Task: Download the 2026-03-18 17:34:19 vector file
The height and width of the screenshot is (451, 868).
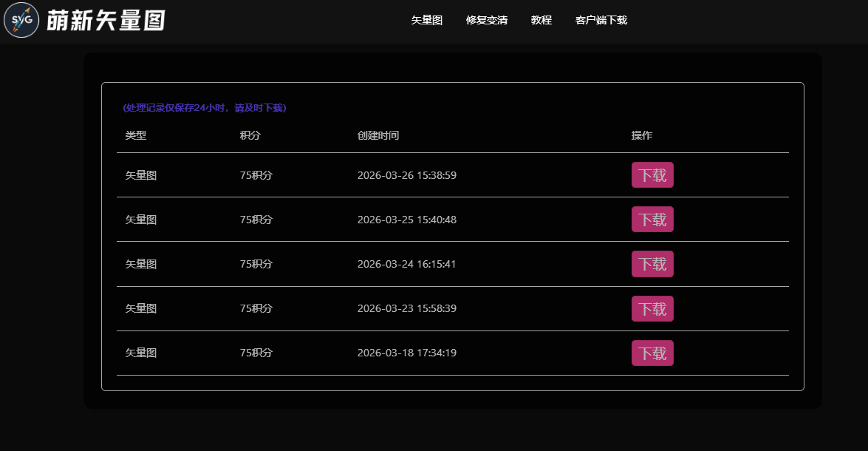Action: (x=652, y=353)
